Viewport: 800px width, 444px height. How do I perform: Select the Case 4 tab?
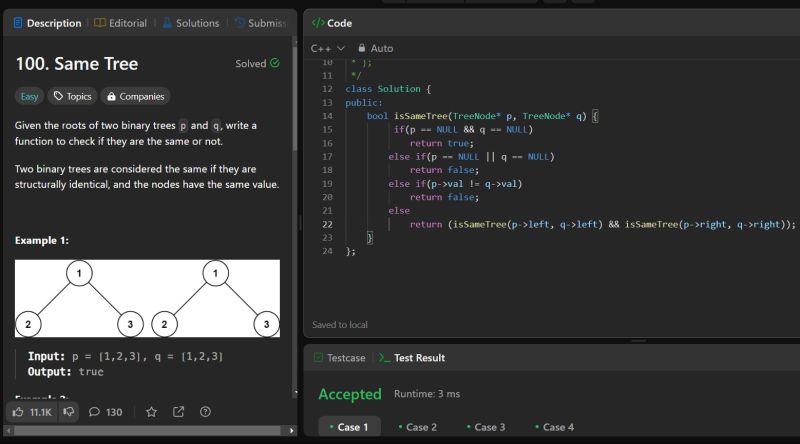tap(554, 427)
